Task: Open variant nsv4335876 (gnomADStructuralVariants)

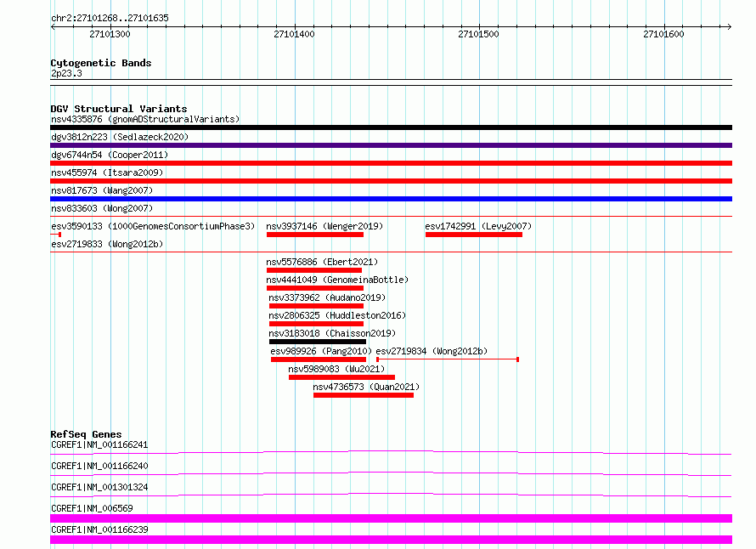Action: [x=145, y=119]
